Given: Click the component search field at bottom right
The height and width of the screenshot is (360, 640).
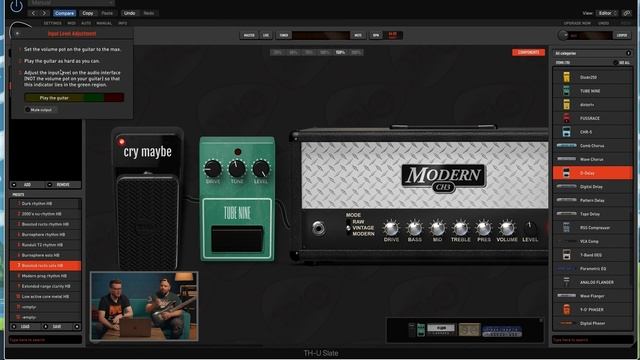Looking at the screenshot, I should pos(592,340).
